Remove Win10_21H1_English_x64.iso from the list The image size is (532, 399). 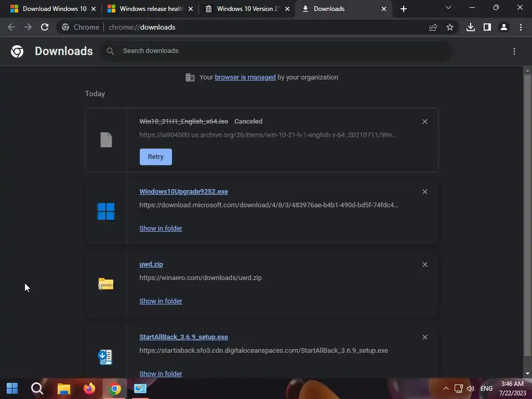[425, 122]
